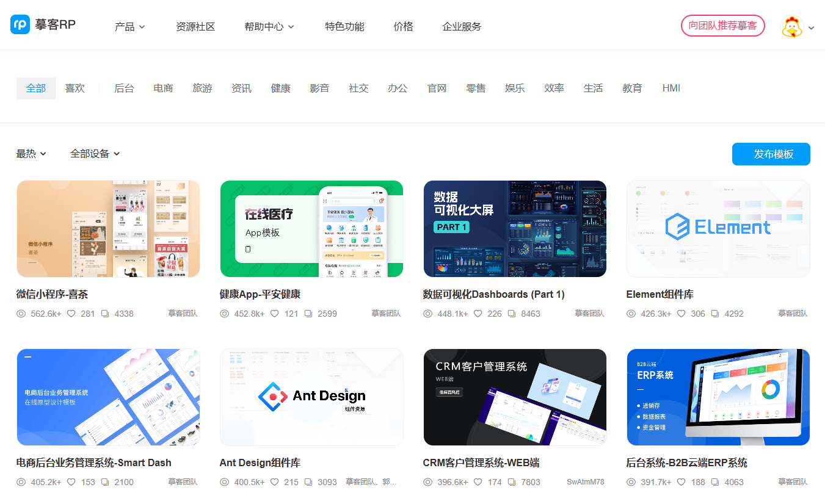Click heart icon on 电商后台业务管理系统-Smart Dash
Screen dimensions: 825x504
[x=71, y=482]
